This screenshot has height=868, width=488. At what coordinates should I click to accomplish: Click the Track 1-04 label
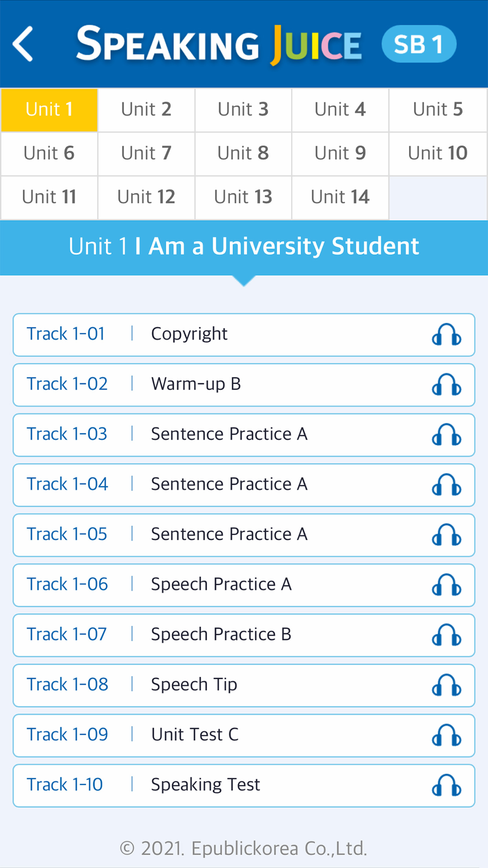(x=67, y=484)
